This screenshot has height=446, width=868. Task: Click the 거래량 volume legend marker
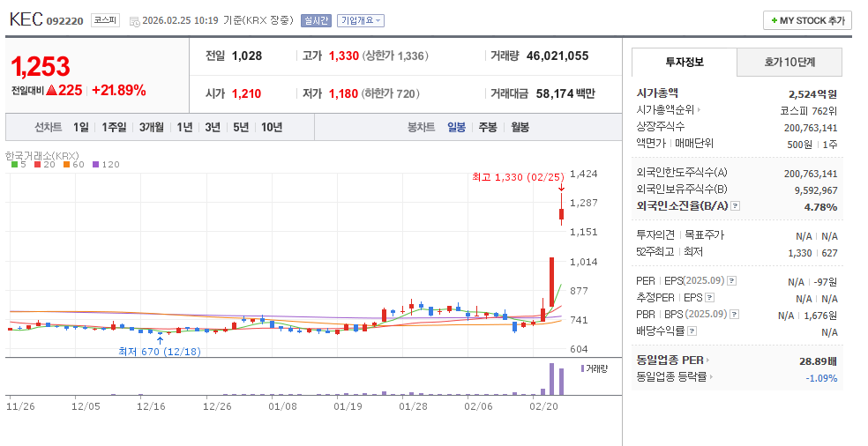point(594,368)
